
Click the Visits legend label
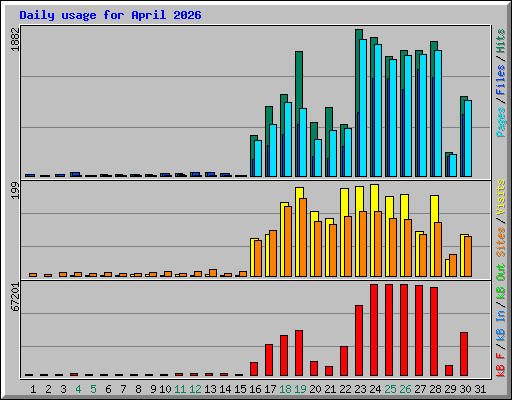[x=501, y=197]
